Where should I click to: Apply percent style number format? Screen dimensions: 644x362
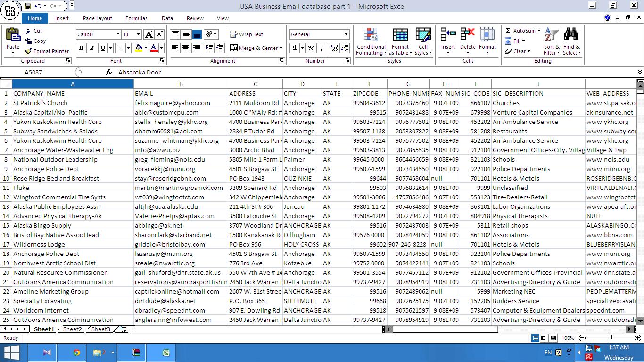311,48
